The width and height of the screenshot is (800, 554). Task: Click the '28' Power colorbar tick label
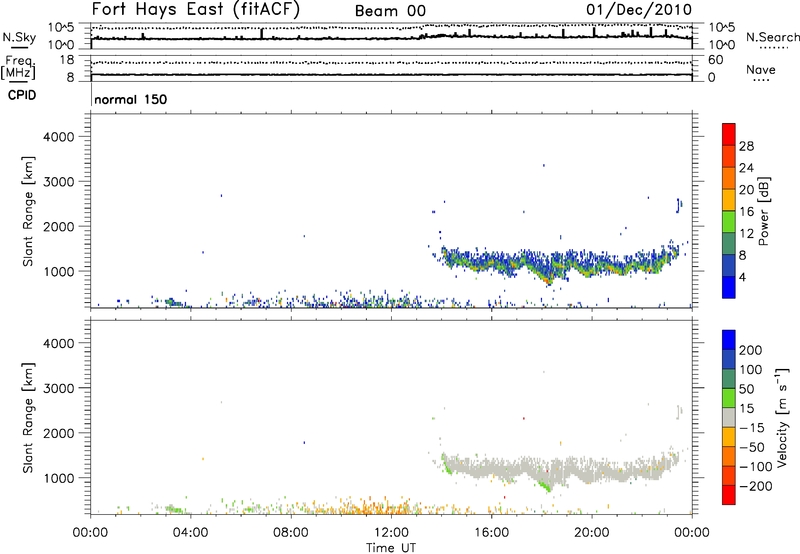[x=746, y=146]
